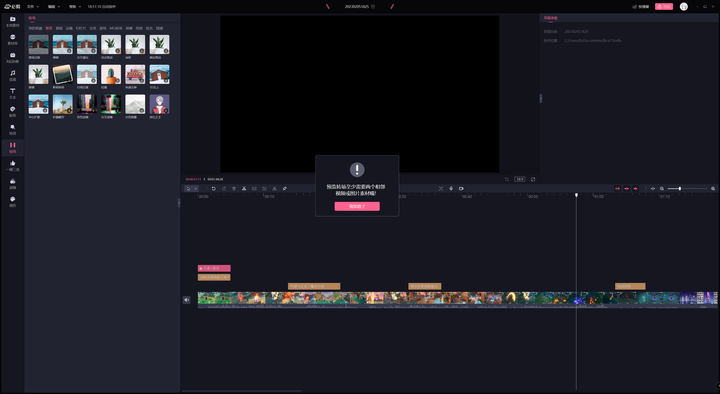Click the transitions panel header tab
This screenshot has height=394, width=720.
[32, 18]
